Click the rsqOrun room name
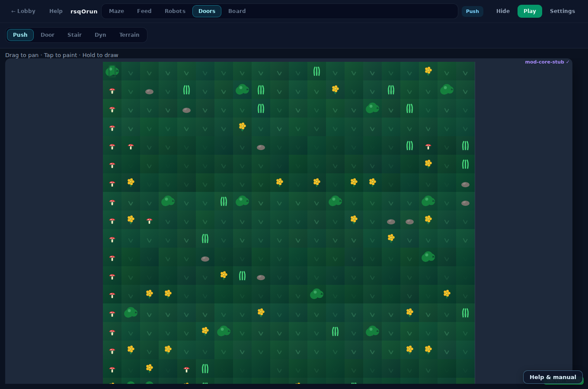 coord(84,11)
